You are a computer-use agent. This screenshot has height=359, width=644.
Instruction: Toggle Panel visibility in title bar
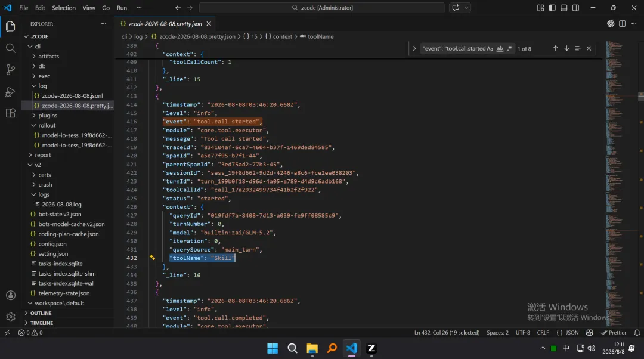click(x=564, y=8)
